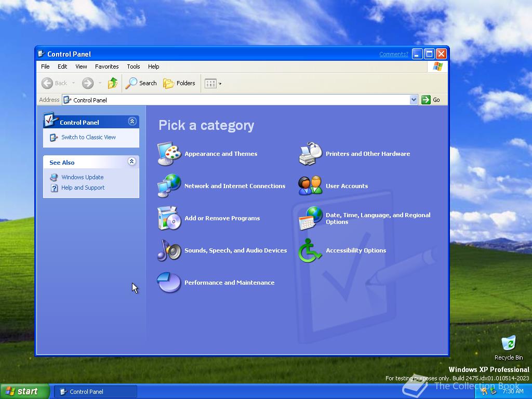Click the Network and Internet Connections text link

(235, 186)
